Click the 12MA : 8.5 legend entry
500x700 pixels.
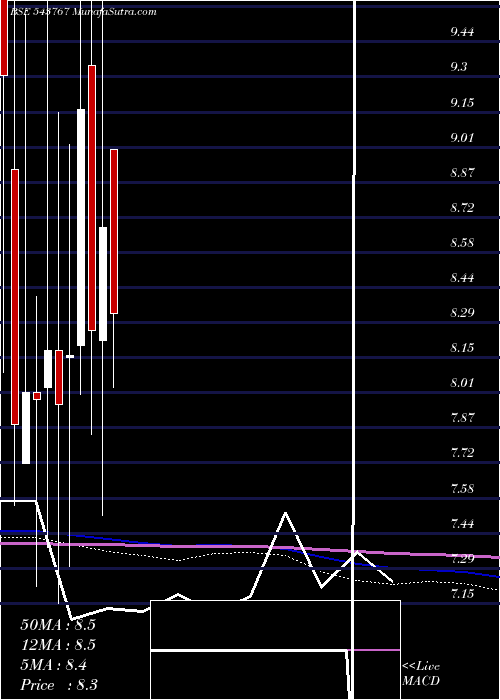pyautogui.click(x=58, y=645)
